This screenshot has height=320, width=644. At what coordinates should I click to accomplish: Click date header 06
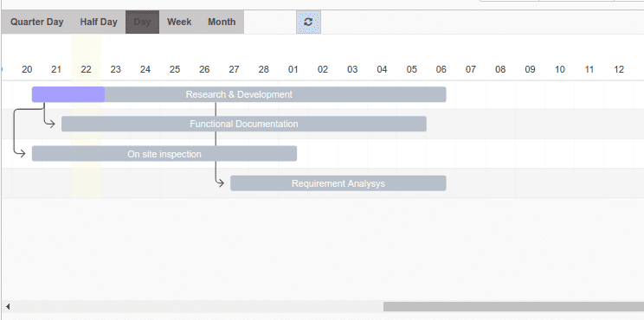pyautogui.click(x=441, y=69)
